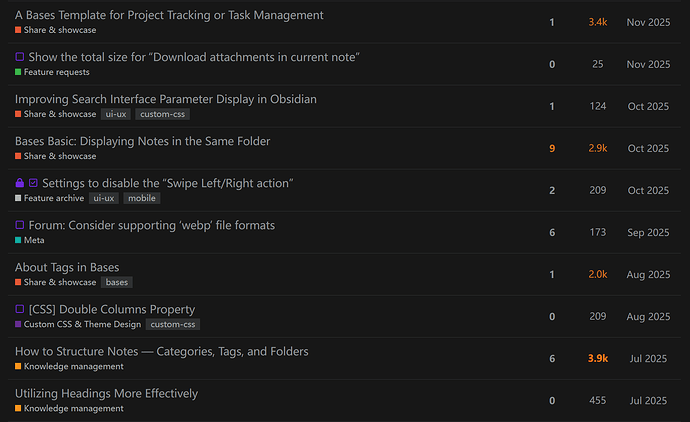Click the box icon before "[CSS] Double Columns Property"
This screenshot has width=690, height=422.
(x=20, y=310)
